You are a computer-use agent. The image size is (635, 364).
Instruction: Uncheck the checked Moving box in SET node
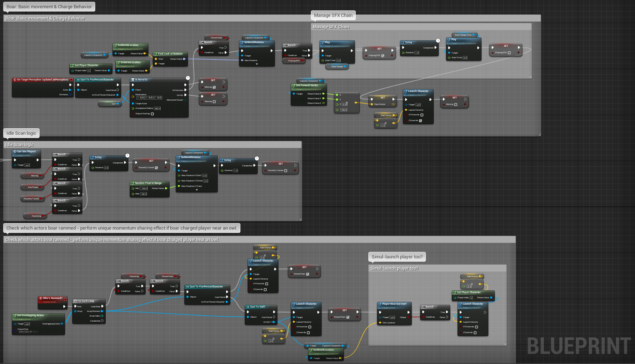pos(214,87)
